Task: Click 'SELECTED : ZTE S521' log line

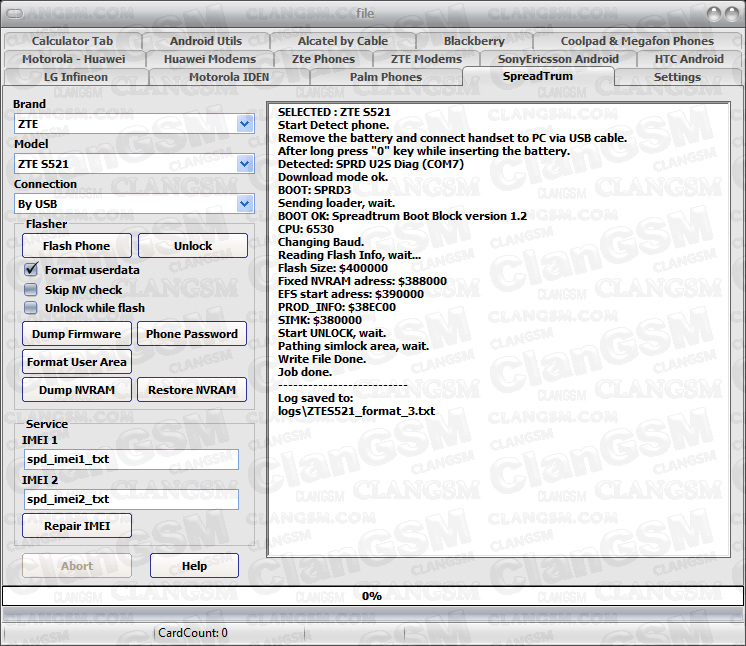Action: (334, 112)
